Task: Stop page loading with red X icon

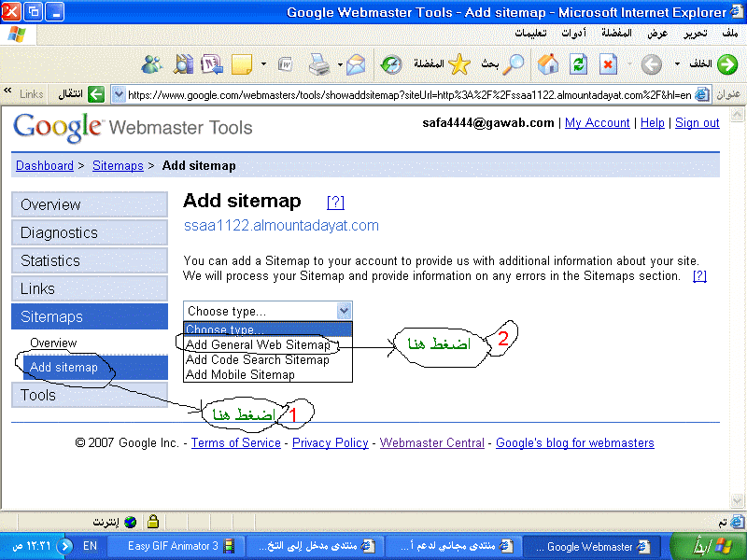Action: 608,64
